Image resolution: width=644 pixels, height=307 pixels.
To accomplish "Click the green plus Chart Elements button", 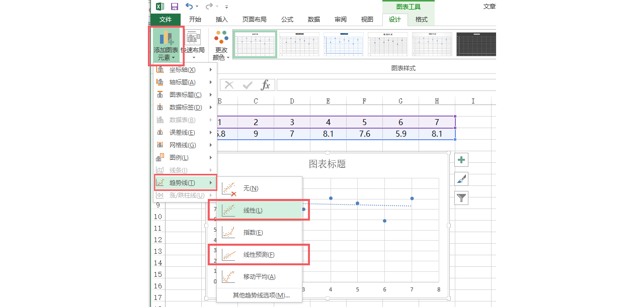I will [x=461, y=160].
